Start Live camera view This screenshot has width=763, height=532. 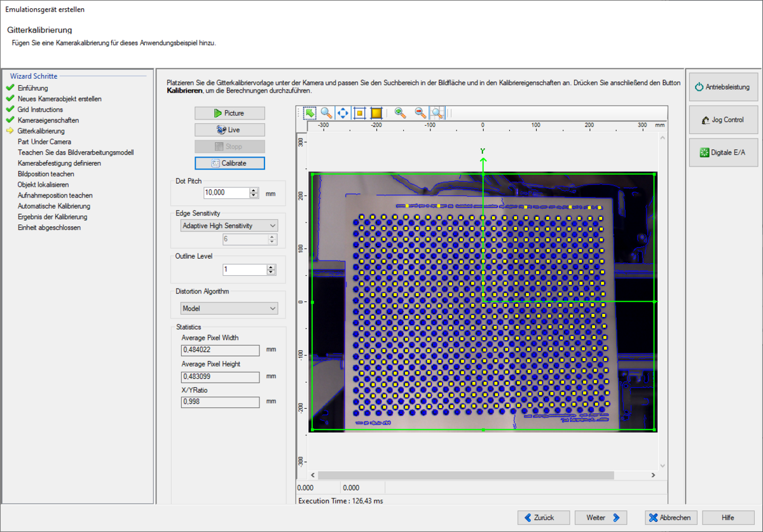coord(230,130)
